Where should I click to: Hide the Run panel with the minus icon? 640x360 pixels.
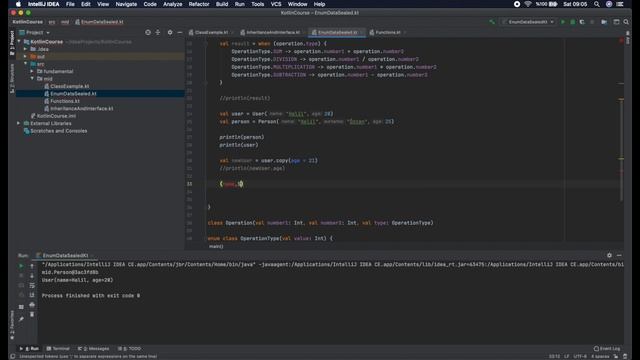(619, 255)
